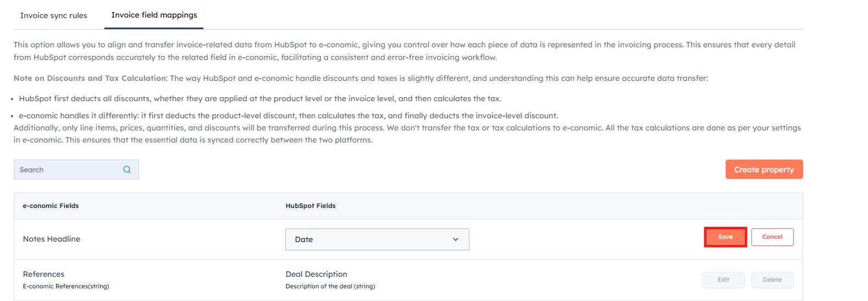Click the Deal Description field value
Screen dimensions: 868x301
[316, 274]
